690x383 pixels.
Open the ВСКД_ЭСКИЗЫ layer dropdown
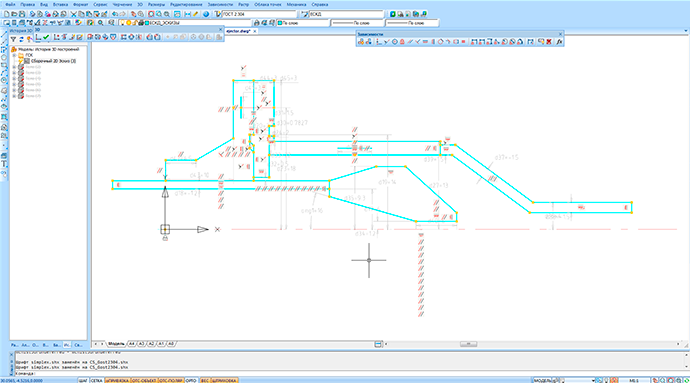point(197,23)
